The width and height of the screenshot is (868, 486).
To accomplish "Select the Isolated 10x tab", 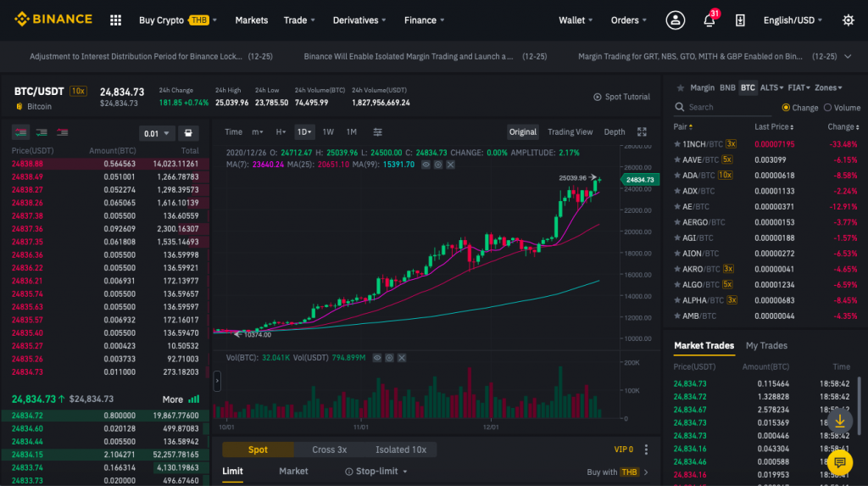I will tap(401, 450).
